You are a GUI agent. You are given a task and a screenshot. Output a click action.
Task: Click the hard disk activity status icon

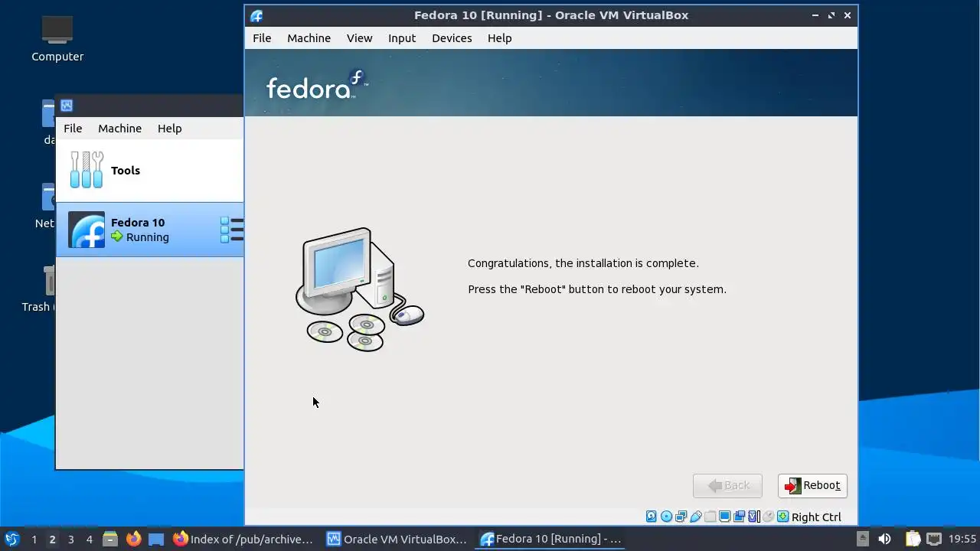[652, 517]
